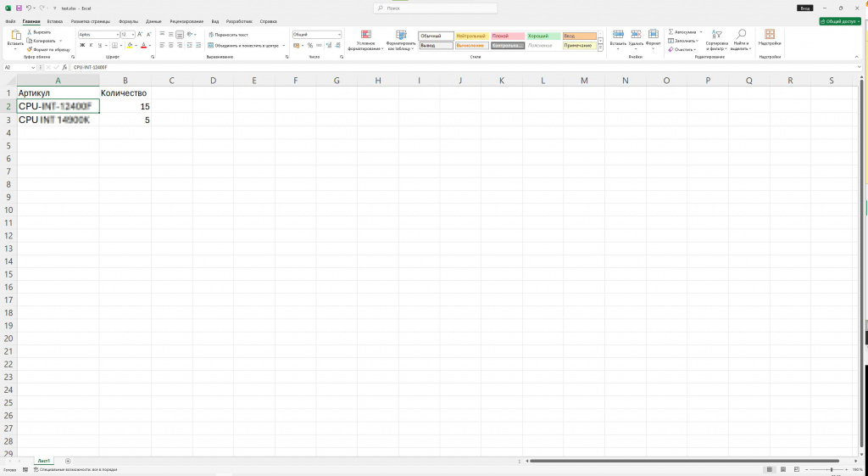868x476 pixels.
Task: Click the yellow fill color bucket
Action: tap(130, 46)
